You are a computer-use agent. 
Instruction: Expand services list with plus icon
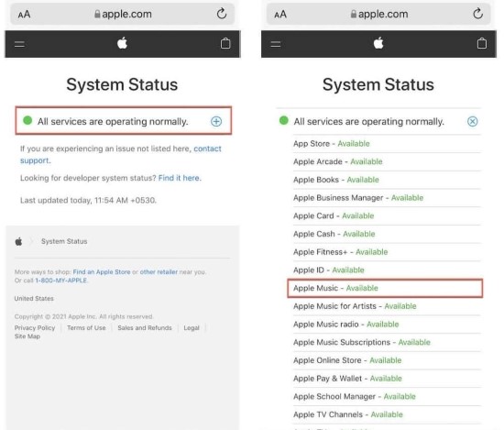[x=216, y=121]
